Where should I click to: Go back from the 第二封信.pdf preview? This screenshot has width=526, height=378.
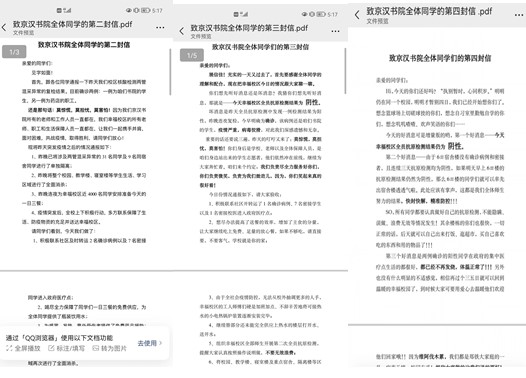tap(4, 28)
